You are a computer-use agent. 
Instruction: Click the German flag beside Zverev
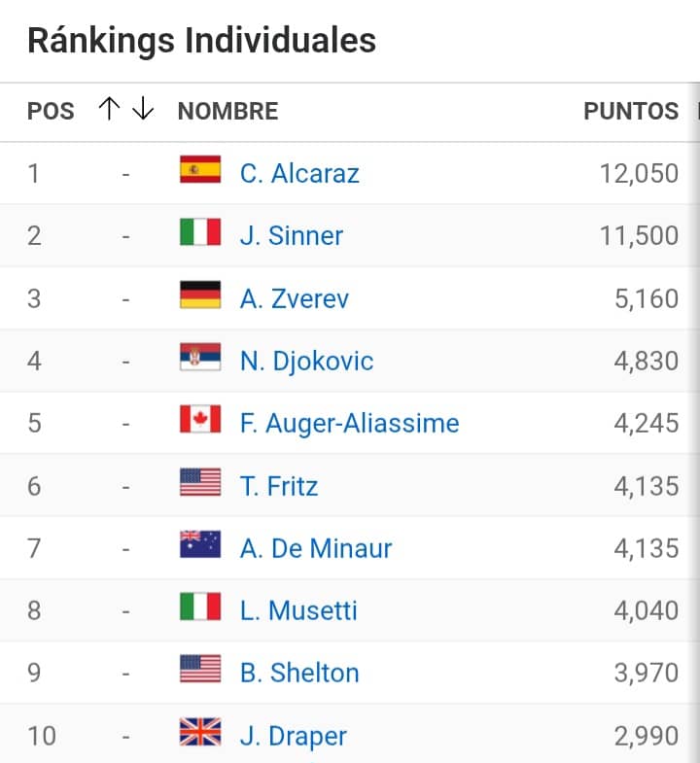(x=200, y=295)
